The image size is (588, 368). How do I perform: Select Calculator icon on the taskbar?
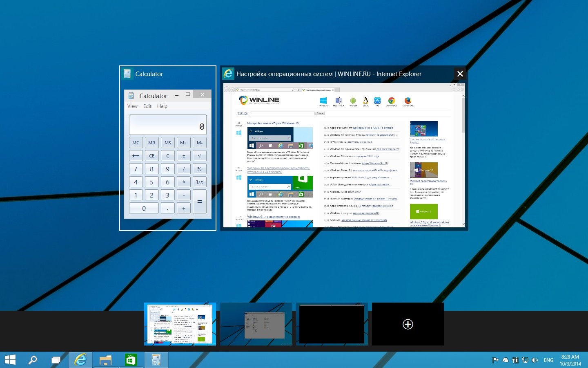tap(156, 360)
